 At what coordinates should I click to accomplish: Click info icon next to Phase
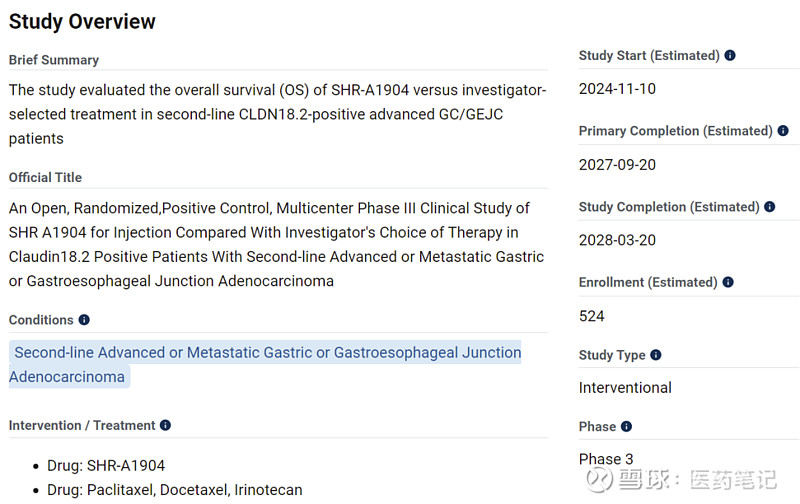pyautogui.click(x=626, y=427)
